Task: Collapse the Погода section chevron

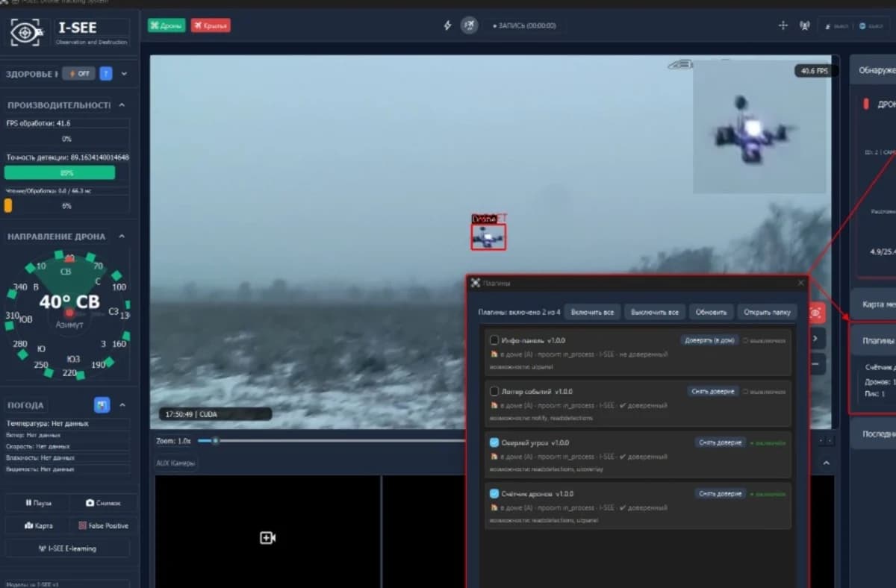Action: (x=122, y=405)
